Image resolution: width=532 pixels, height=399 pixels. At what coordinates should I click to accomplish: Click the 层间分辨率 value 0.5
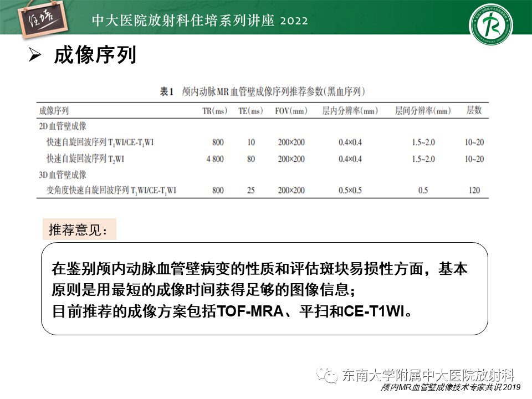pyautogui.click(x=423, y=190)
